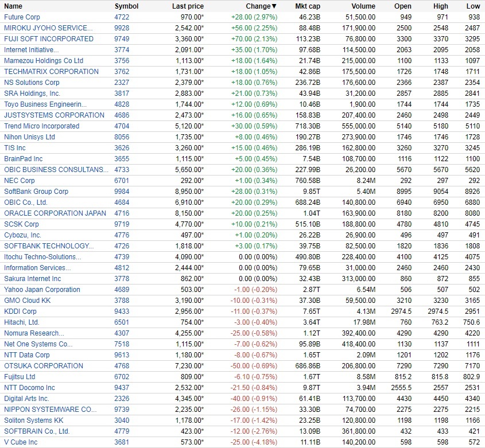Click symbol 3681 for V Cube
This screenshot has width=485, height=448.
click(x=121, y=442)
